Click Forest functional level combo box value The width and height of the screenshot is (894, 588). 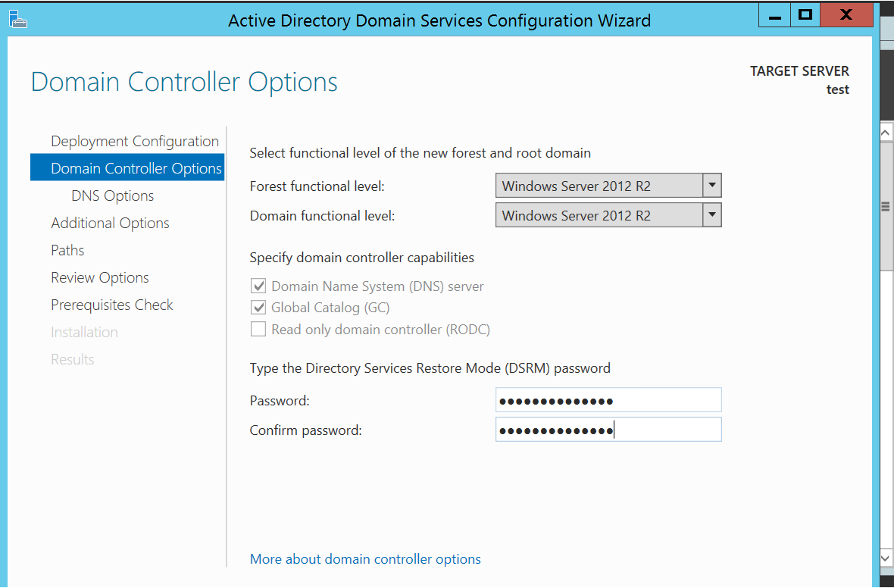click(x=599, y=186)
